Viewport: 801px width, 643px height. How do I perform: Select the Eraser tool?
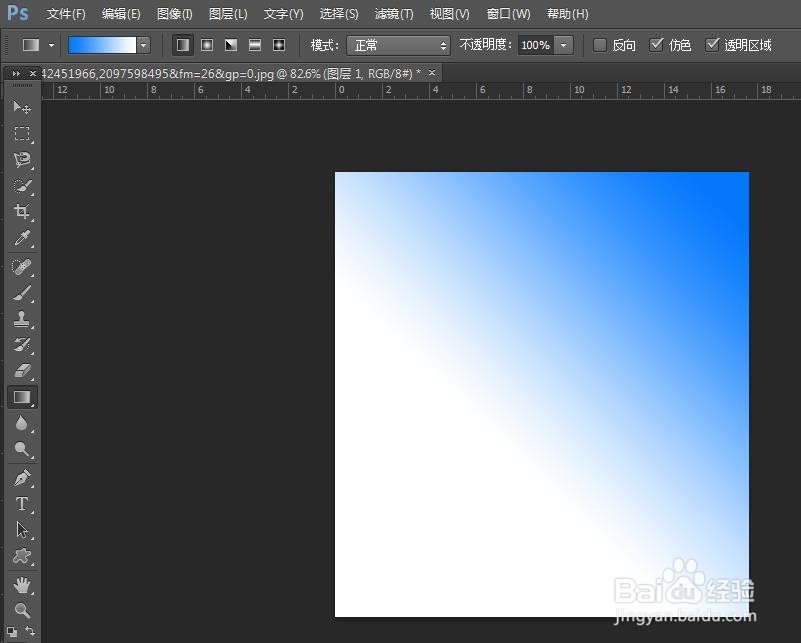21,371
